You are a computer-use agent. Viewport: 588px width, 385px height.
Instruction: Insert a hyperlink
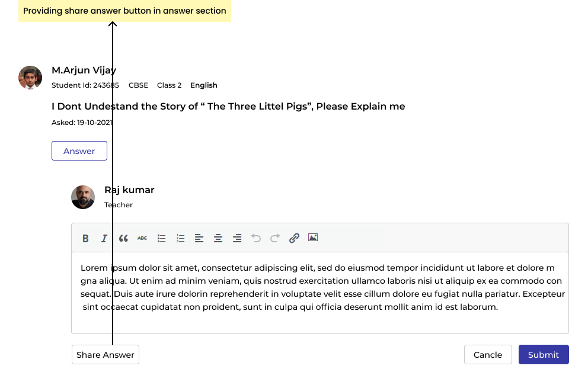pyautogui.click(x=294, y=238)
